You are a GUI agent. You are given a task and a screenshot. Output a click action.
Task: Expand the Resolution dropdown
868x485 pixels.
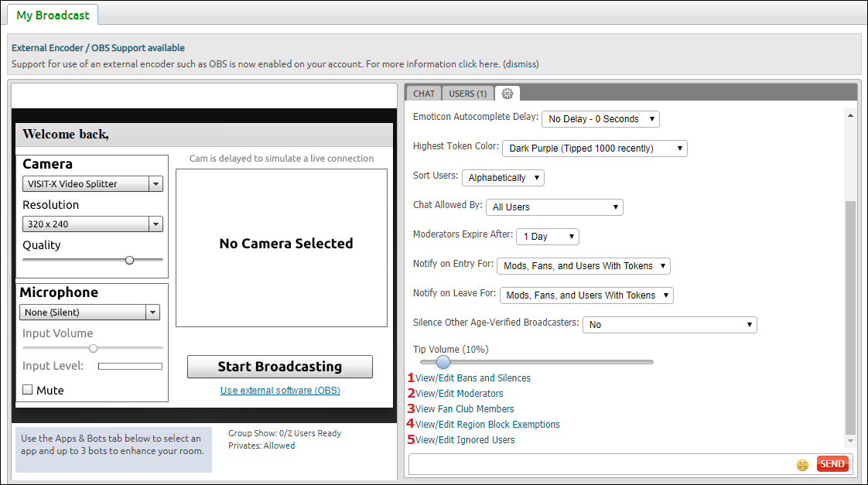tap(93, 224)
